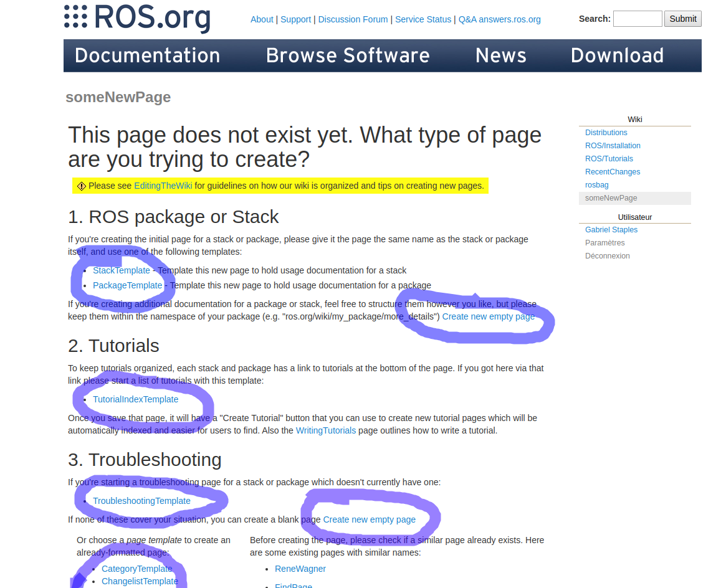The height and width of the screenshot is (588, 726).
Task: Open the WritingTutorials page link
Action: point(326,430)
